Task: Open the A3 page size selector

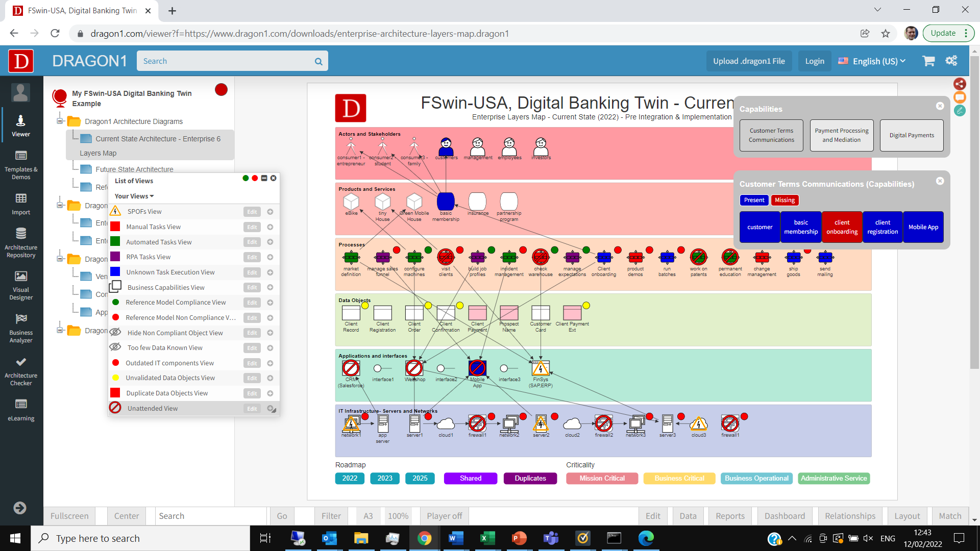Action: (x=368, y=516)
